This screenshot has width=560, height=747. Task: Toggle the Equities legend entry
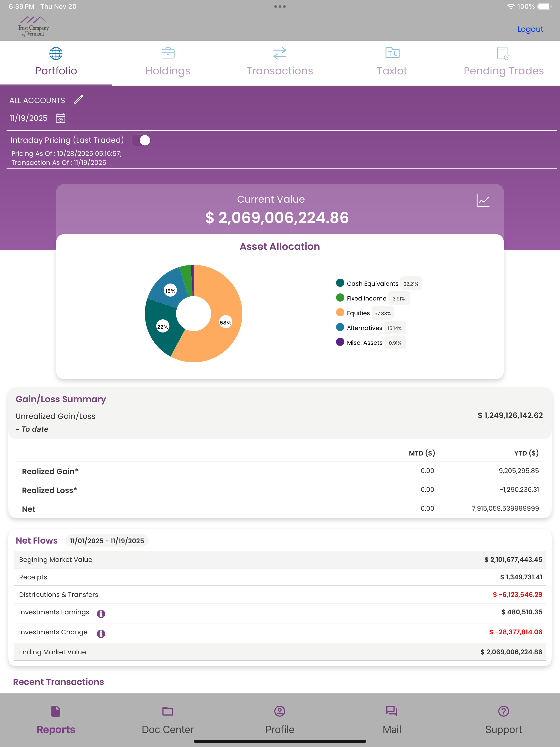pos(364,313)
